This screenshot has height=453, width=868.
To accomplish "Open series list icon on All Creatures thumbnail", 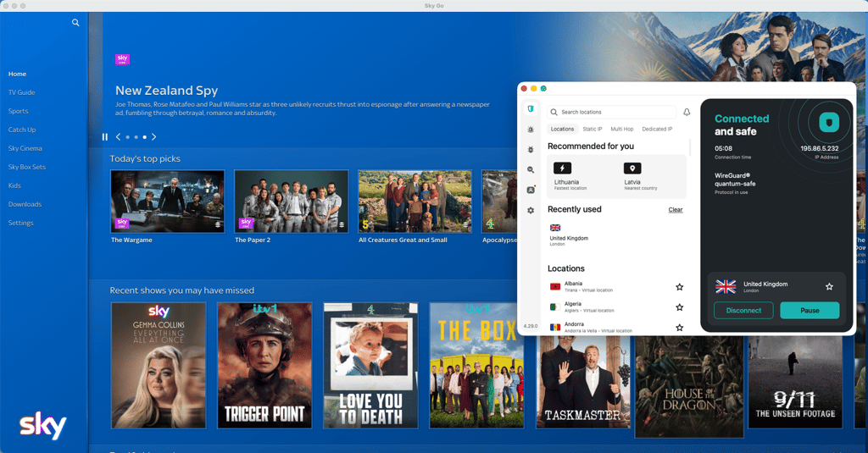I will (465, 224).
